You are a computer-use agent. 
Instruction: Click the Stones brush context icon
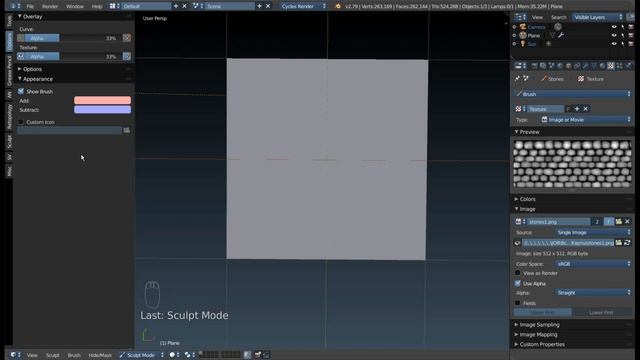click(x=544, y=79)
